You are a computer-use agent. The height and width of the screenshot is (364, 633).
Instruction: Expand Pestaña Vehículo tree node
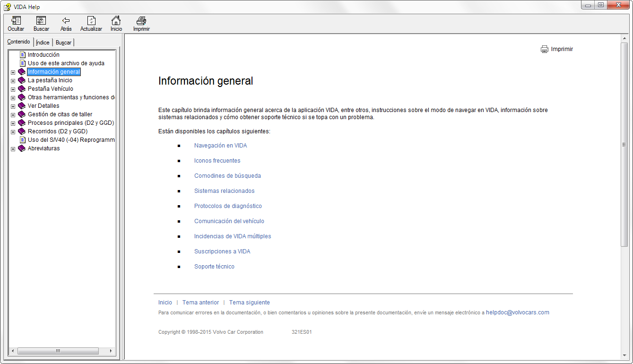13,89
